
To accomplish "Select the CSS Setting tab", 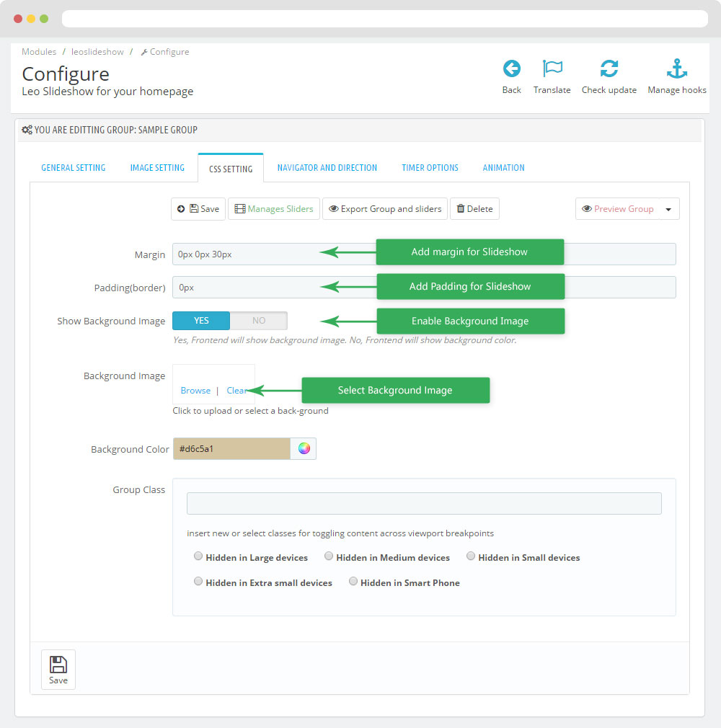I will tap(231, 169).
